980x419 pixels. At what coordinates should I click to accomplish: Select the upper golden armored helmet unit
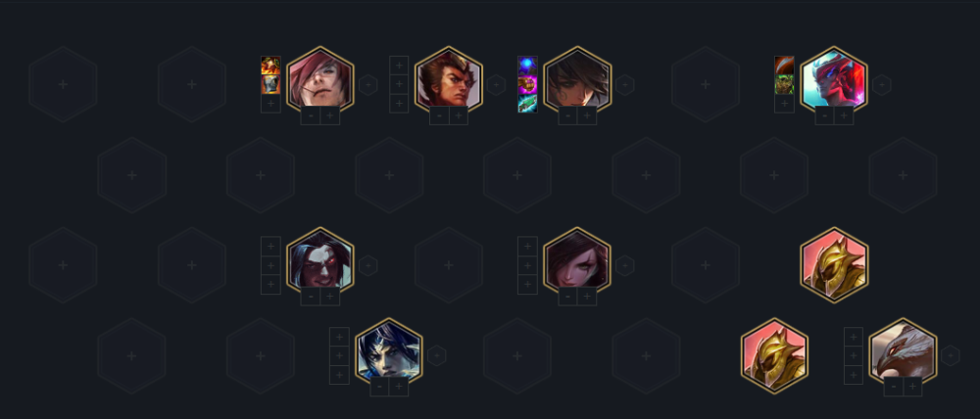tap(834, 264)
